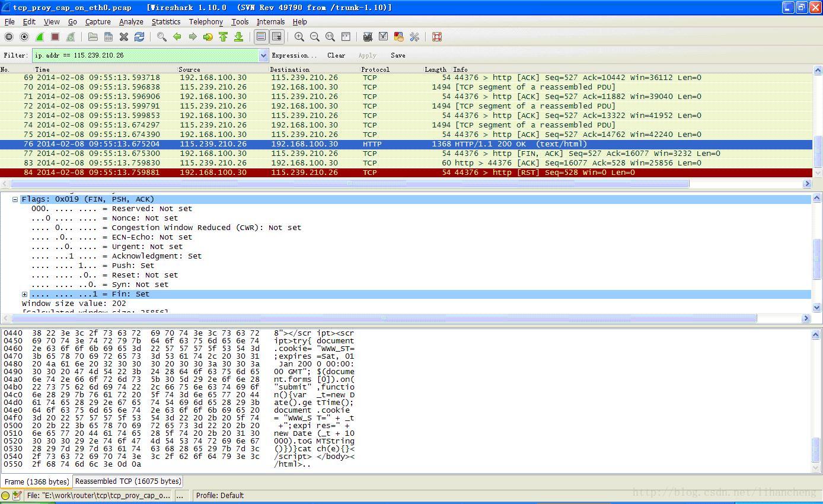The width and height of the screenshot is (823, 504).
Task: Open a capture file toolbar icon
Action: [x=93, y=37]
